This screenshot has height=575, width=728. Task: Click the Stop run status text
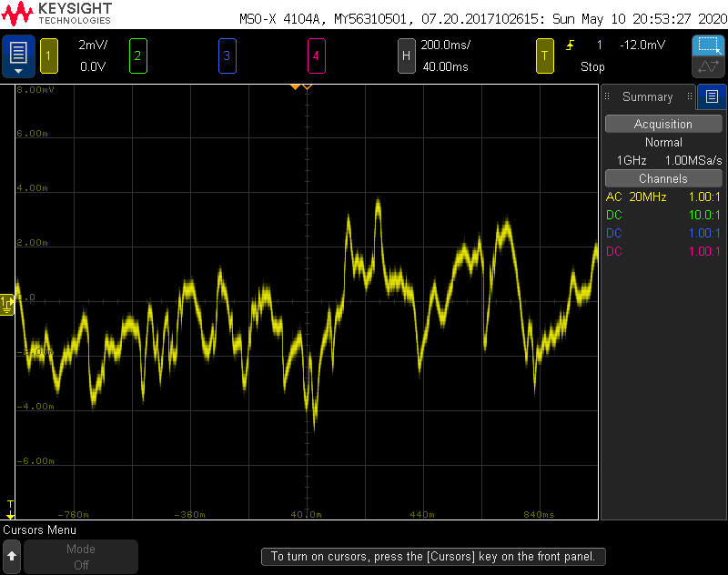(x=592, y=66)
